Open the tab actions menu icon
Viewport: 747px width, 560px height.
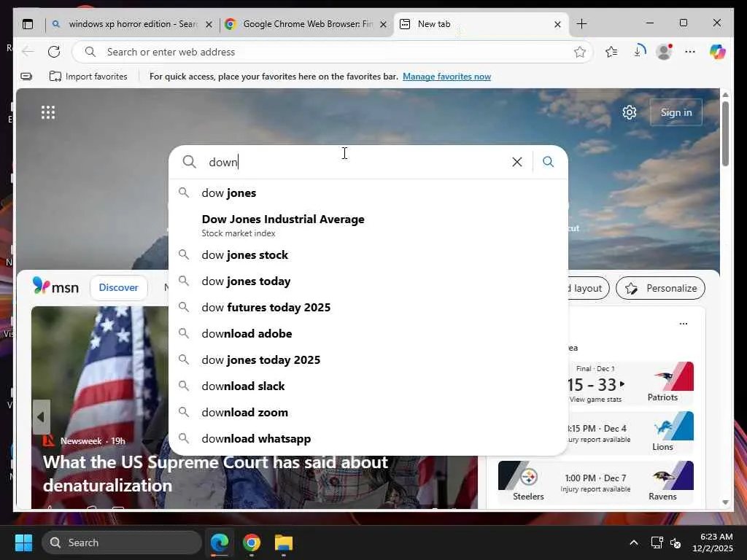28,24
